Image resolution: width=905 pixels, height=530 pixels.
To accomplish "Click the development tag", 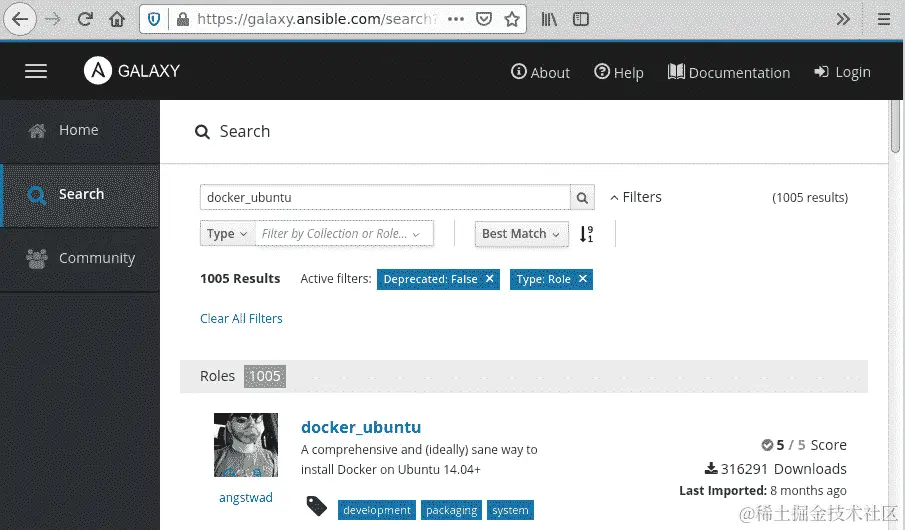I will (377, 510).
